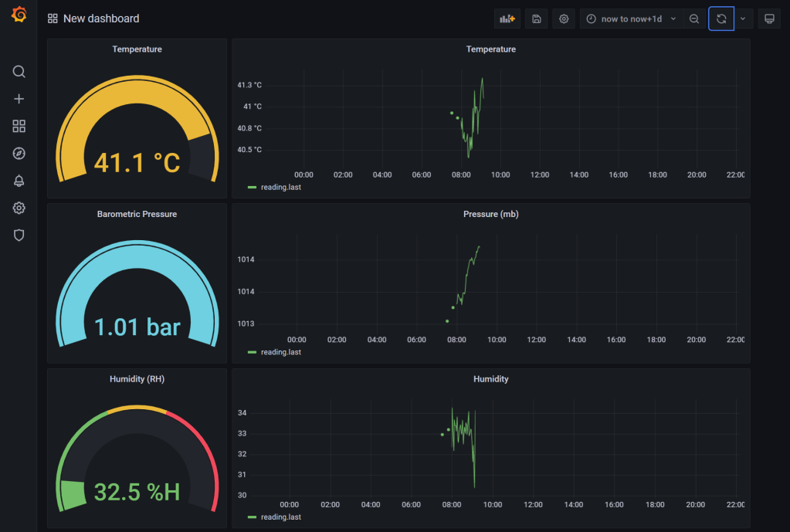The width and height of the screenshot is (790, 532).
Task: Open the time range picker now to now+1d
Action: (626, 18)
